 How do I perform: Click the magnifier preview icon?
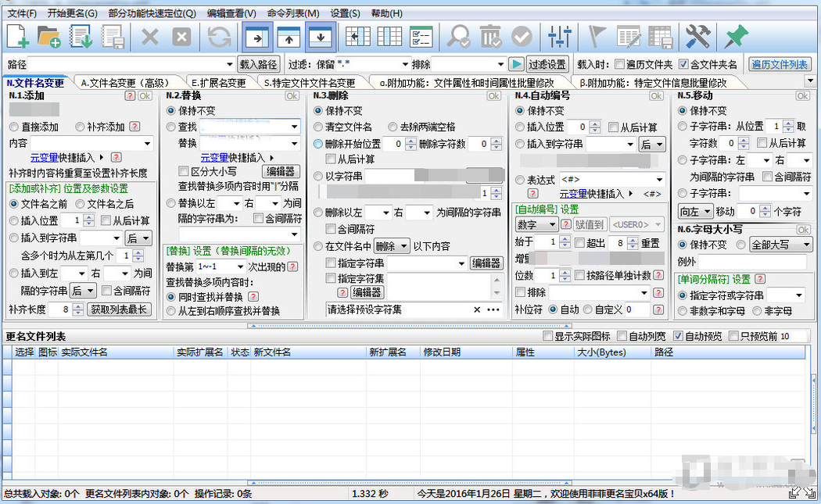coord(459,37)
